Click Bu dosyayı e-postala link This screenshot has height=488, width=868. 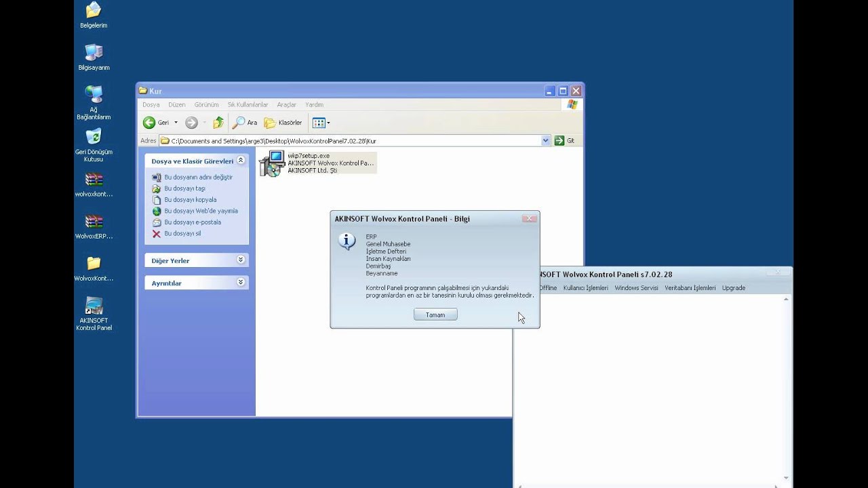click(x=193, y=222)
